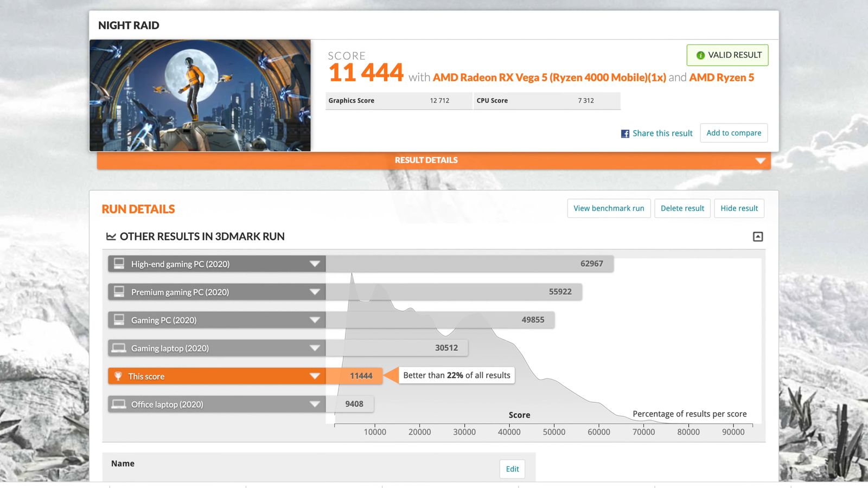Click the 55922 score bar value
This screenshot has width=868, height=488.
tap(560, 292)
